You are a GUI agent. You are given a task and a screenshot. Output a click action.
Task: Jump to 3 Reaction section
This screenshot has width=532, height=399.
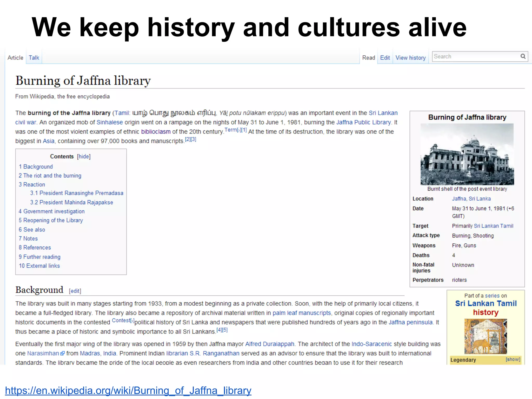[x=32, y=184]
